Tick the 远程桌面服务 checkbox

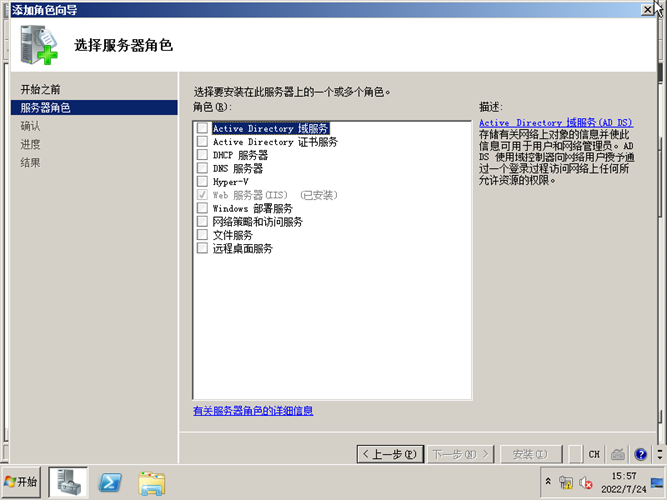click(202, 248)
